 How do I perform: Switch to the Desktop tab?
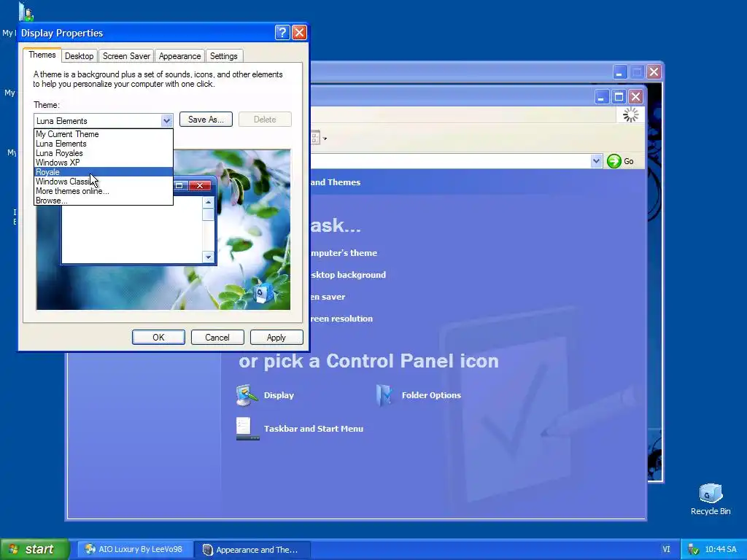(79, 55)
